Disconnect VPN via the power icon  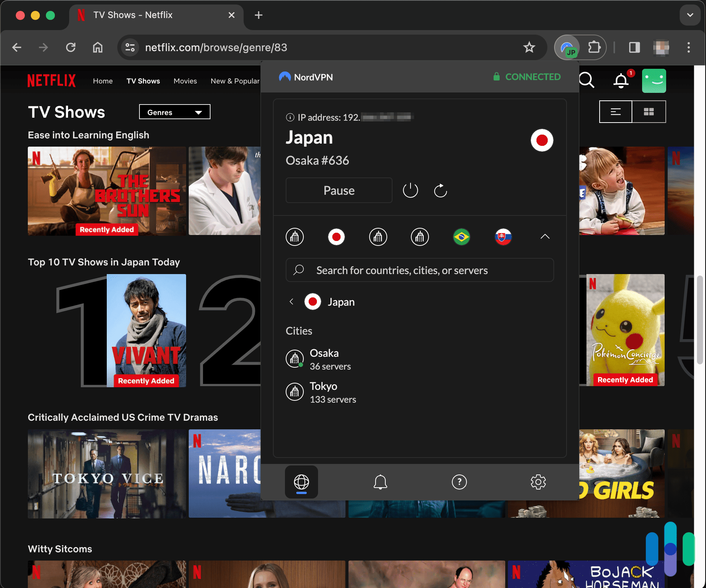[x=410, y=190]
